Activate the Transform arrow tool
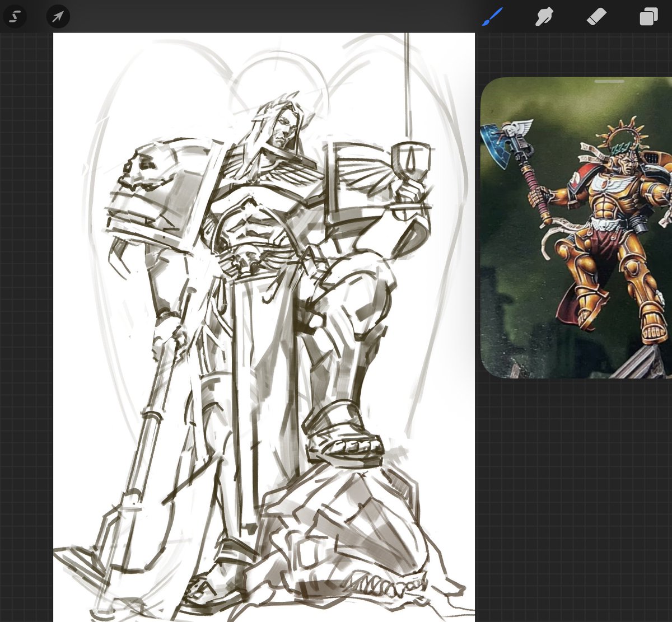The height and width of the screenshot is (622, 672). 58,17
